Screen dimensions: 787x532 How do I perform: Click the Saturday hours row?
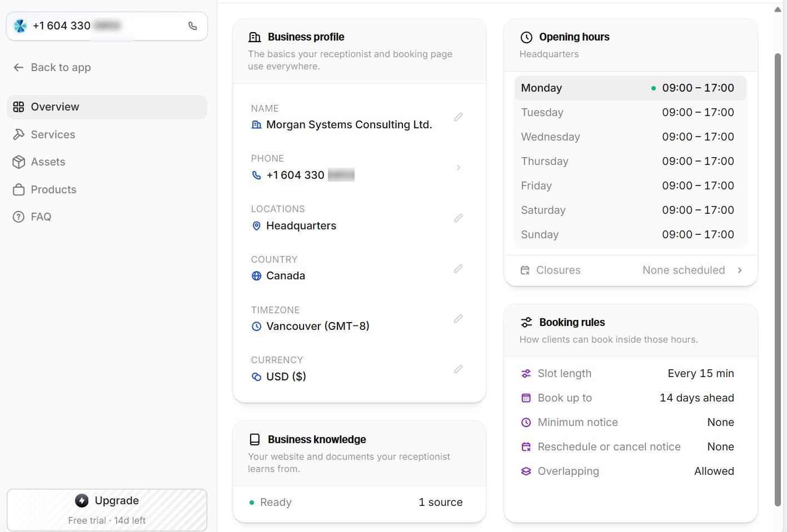(630, 210)
